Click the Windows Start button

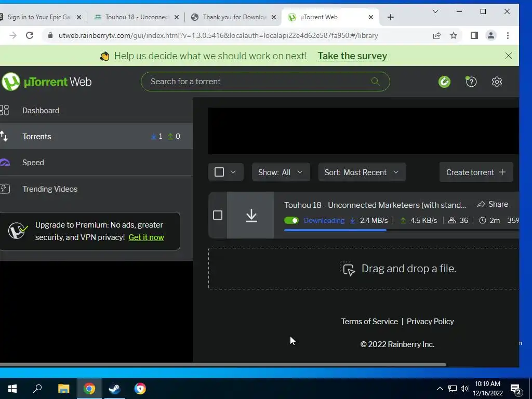pos(12,389)
